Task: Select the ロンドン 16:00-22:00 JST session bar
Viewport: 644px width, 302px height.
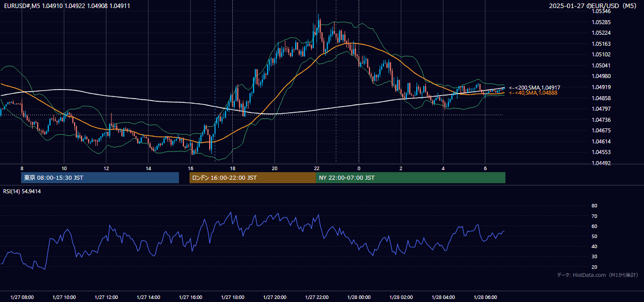Action: tap(252, 178)
